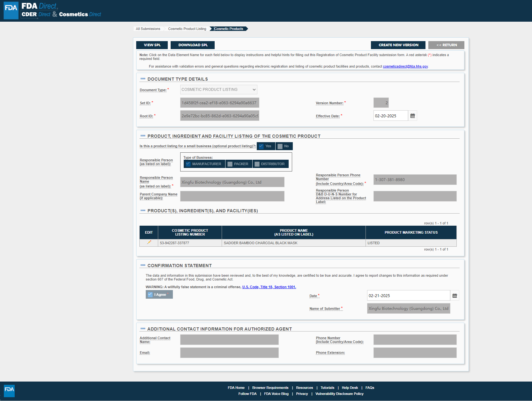Open the confirmation Date calendar picker
This screenshot has width=532, height=401.
tap(454, 295)
